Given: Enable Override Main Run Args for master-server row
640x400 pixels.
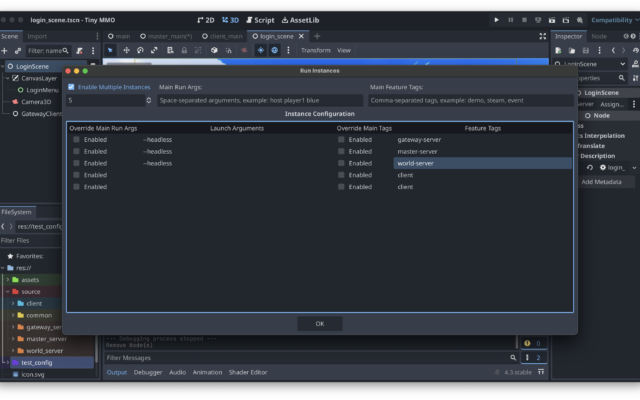Looking at the screenshot, I should 76,151.
